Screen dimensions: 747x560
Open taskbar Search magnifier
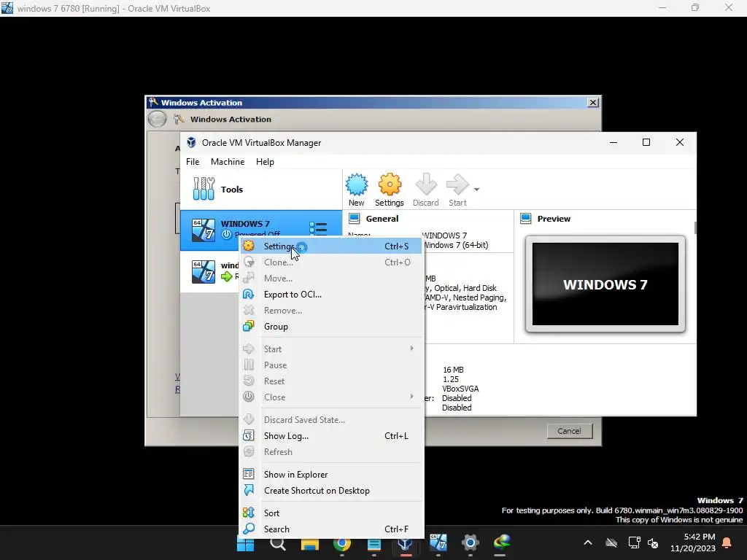278,543
